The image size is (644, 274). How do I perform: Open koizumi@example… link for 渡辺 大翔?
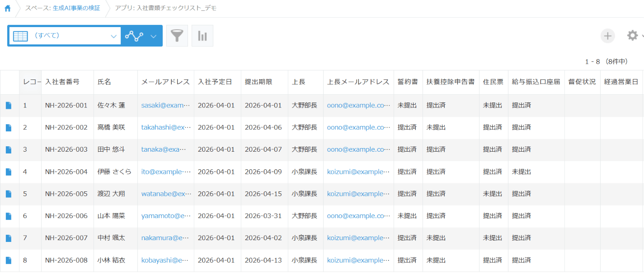pyautogui.click(x=358, y=194)
